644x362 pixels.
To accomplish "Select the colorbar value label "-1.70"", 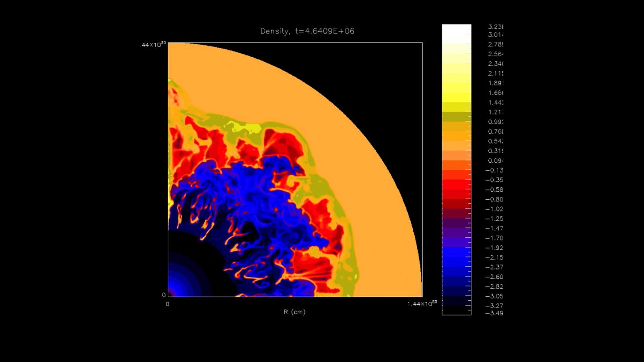I will pyautogui.click(x=494, y=238).
